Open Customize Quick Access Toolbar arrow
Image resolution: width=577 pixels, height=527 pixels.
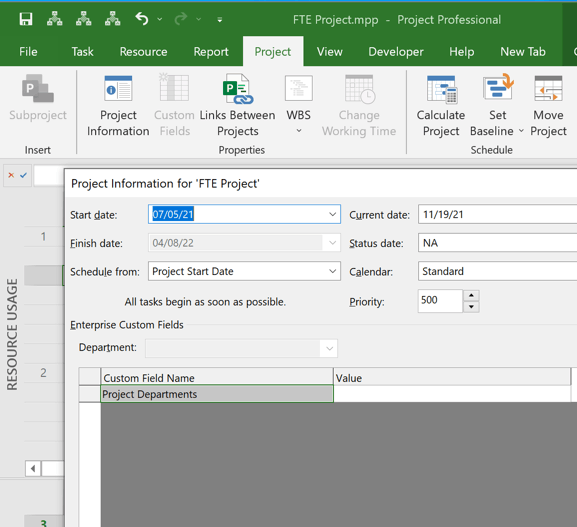[x=220, y=20]
